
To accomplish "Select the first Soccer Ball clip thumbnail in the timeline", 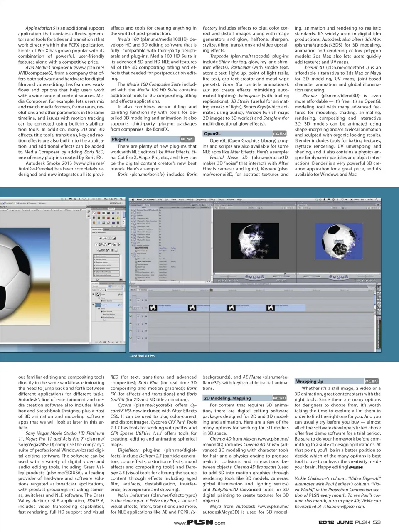I will click(153, 308).
